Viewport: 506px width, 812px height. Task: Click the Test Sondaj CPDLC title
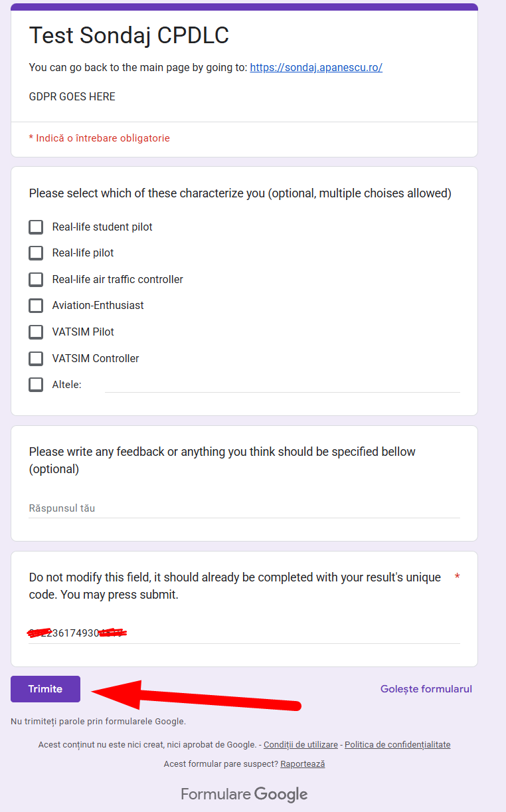pos(129,35)
